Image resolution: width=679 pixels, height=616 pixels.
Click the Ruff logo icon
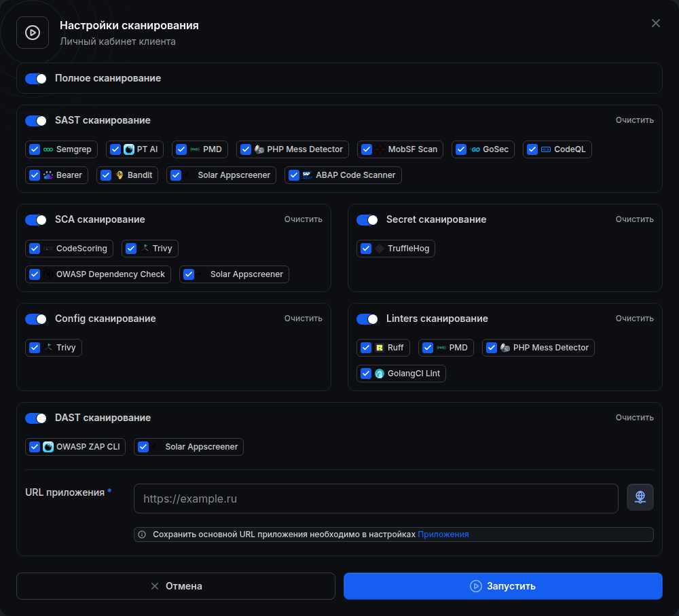[380, 348]
